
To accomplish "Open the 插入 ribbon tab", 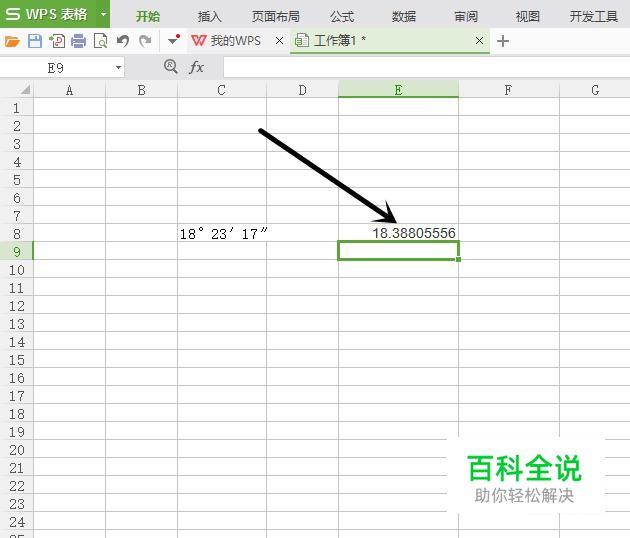I will [209, 16].
